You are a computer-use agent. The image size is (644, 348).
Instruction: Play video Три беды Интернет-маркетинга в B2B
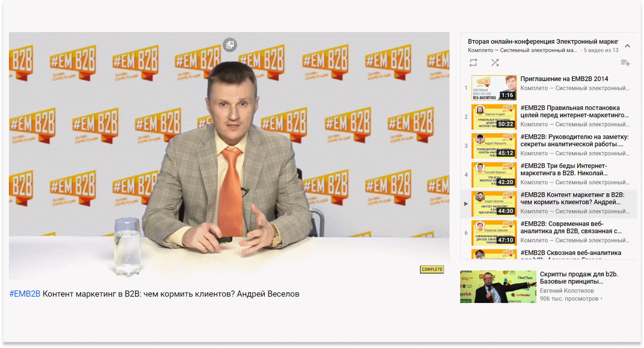click(x=564, y=169)
